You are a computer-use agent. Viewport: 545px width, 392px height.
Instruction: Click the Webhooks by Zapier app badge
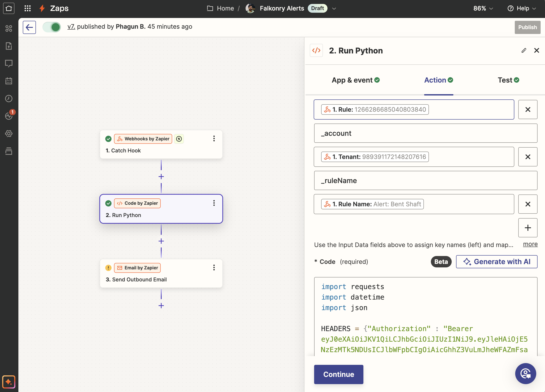tap(143, 139)
